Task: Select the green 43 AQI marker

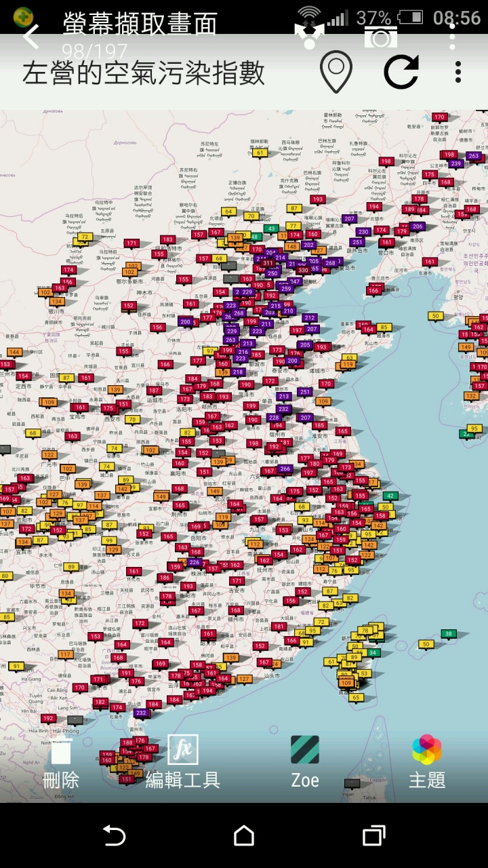Action: coord(272,229)
